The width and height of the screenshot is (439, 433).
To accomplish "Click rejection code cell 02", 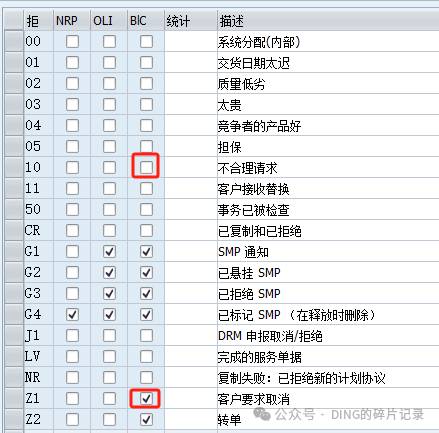I will point(39,83).
